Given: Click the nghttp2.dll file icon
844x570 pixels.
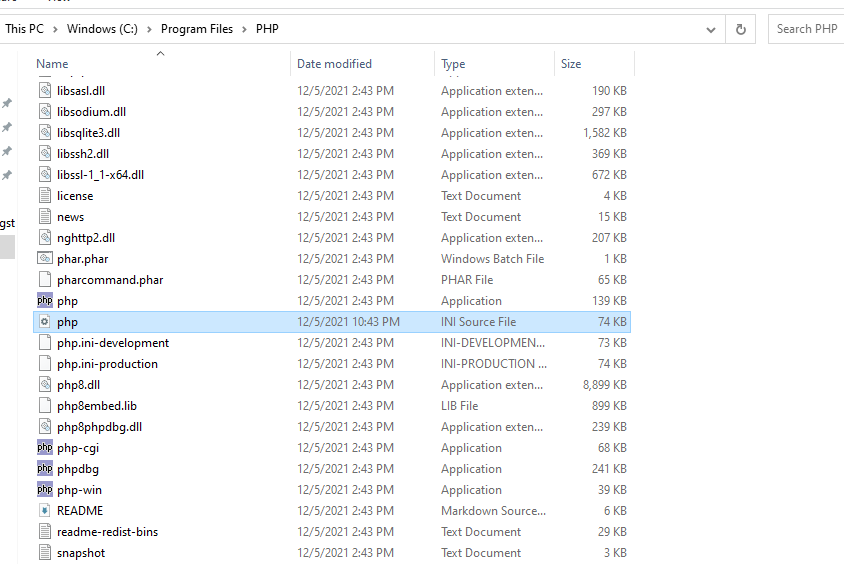Looking at the screenshot, I should click(x=45, y=237).
